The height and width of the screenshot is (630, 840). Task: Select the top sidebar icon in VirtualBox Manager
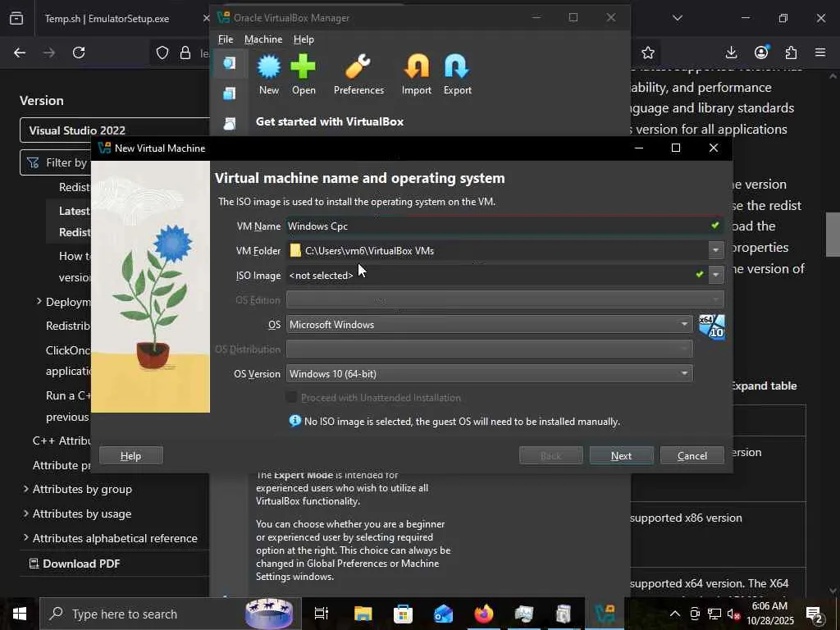[230, 63]
